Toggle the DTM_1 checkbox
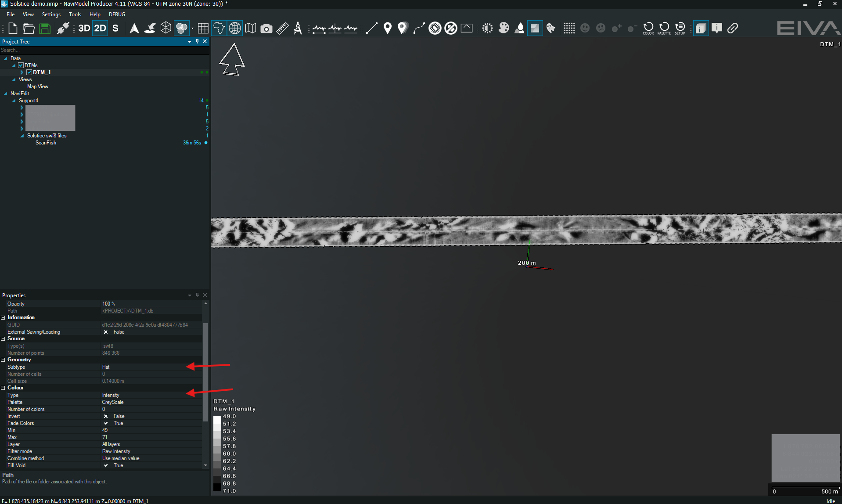Image resolution: width=842 pixels, height=504 pixels. [29, 72]
